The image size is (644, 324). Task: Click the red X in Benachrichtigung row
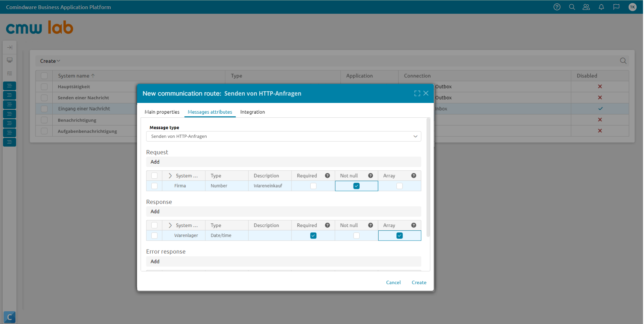(600, 120)
